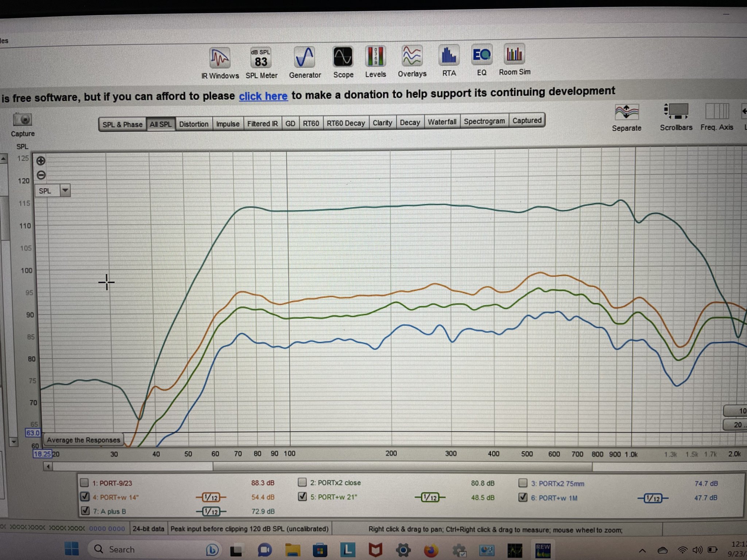Click the vertical scrollbar thumb
747x560 pixels.
point(4,218)
